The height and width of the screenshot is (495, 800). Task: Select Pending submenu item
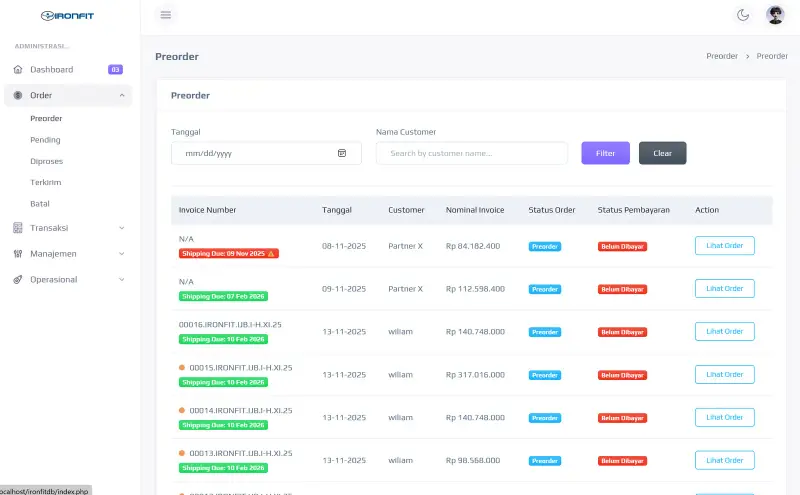pyautogui.click(x=45, y=140)
